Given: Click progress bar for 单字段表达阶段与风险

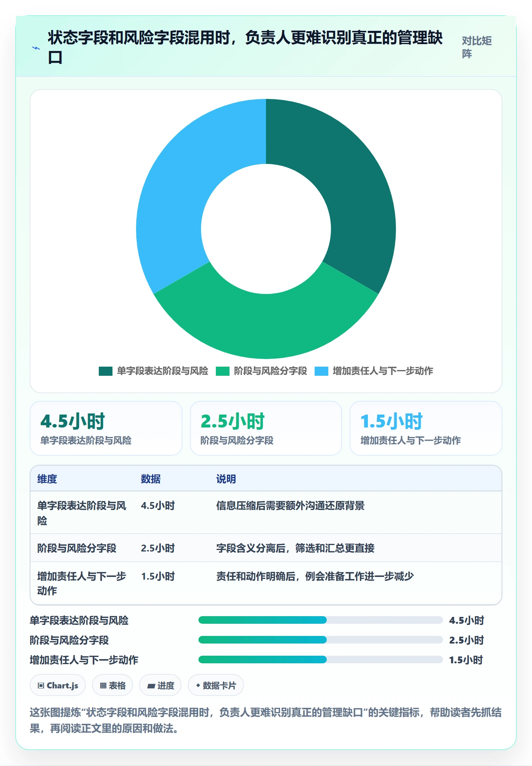Looking at the screenshot, I should click(x=320, y=620).
